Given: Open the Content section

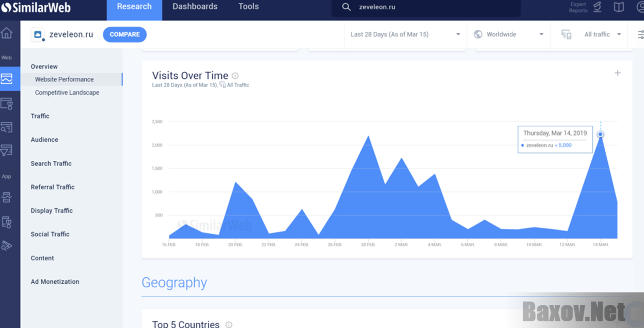Looking at the screenshot, I should click(x=42, y=258).
